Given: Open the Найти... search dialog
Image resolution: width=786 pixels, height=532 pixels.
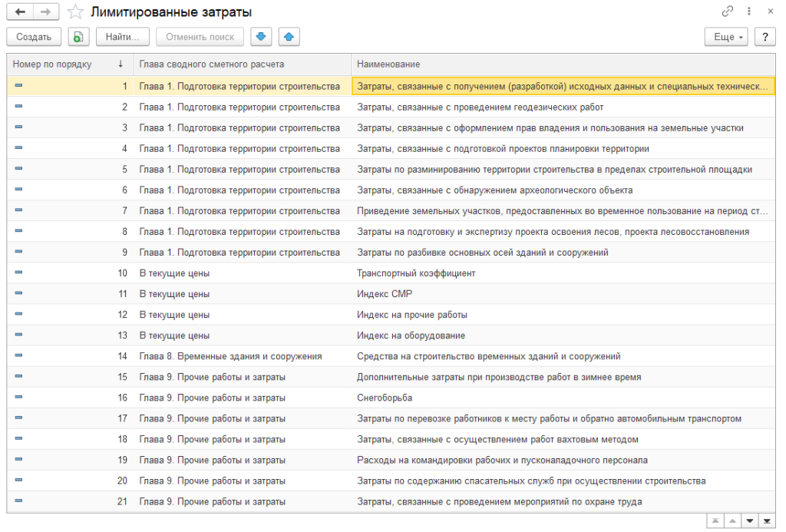Looking at the screenshot, I should point(123,37).
